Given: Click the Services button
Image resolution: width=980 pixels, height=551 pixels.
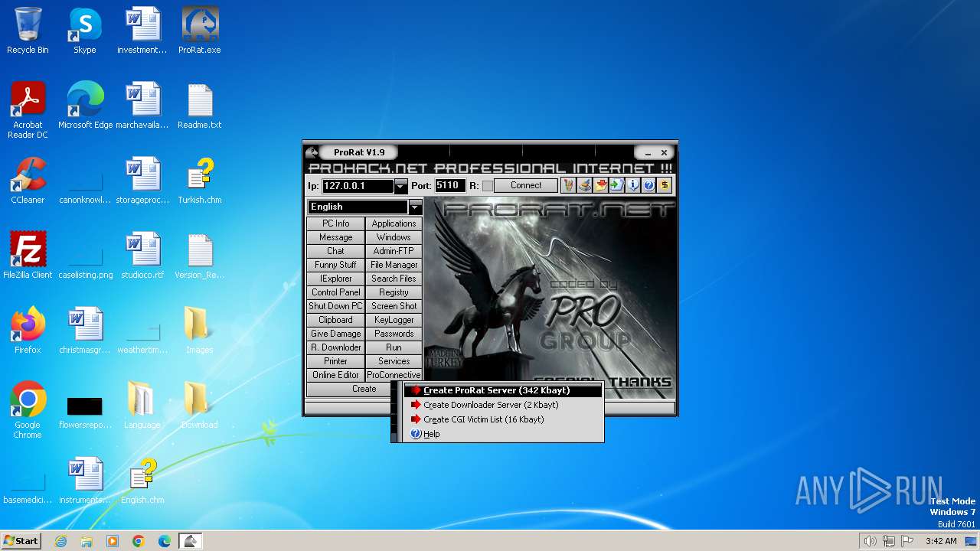Looking at the screenshot, I should pos(394,361).
